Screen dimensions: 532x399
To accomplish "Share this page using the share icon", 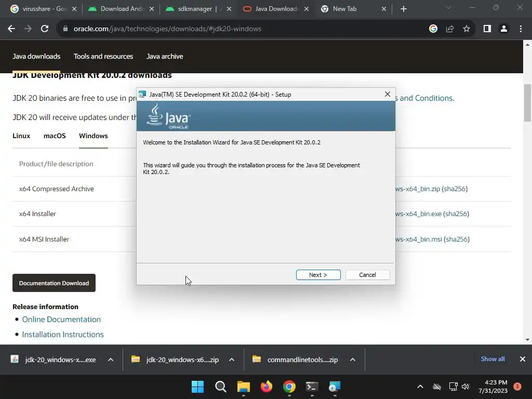I will point(450,29).
